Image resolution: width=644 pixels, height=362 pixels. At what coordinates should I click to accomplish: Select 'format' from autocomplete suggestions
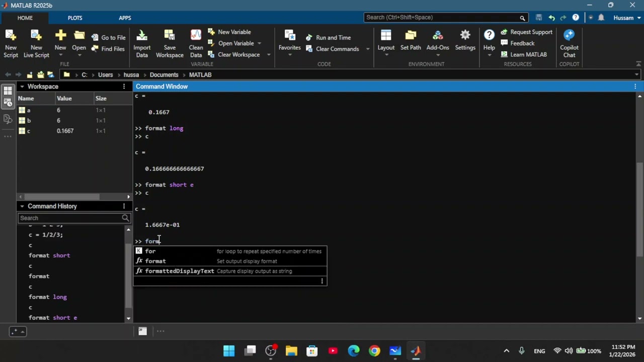click(x=230, y=261)
